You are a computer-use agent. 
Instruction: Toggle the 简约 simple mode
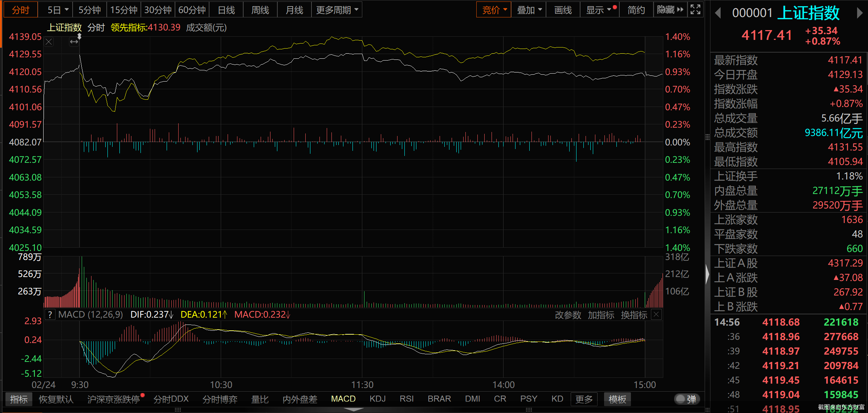pos(636,10)
